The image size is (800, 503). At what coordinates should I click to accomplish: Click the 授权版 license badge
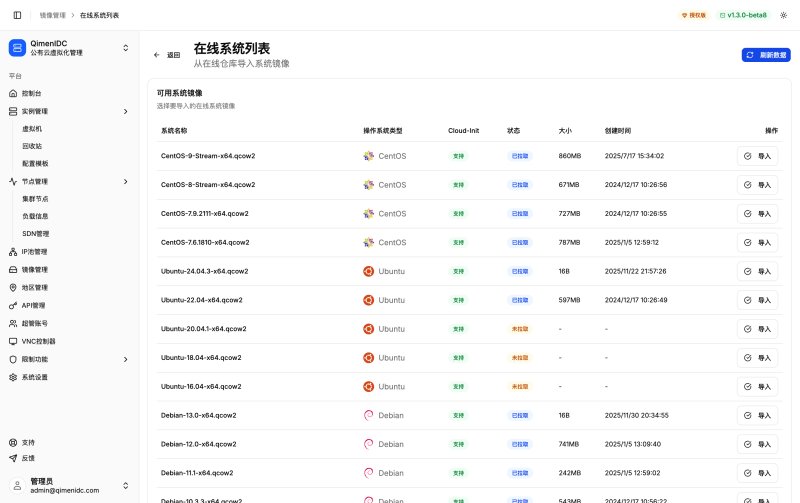[694, 15]
